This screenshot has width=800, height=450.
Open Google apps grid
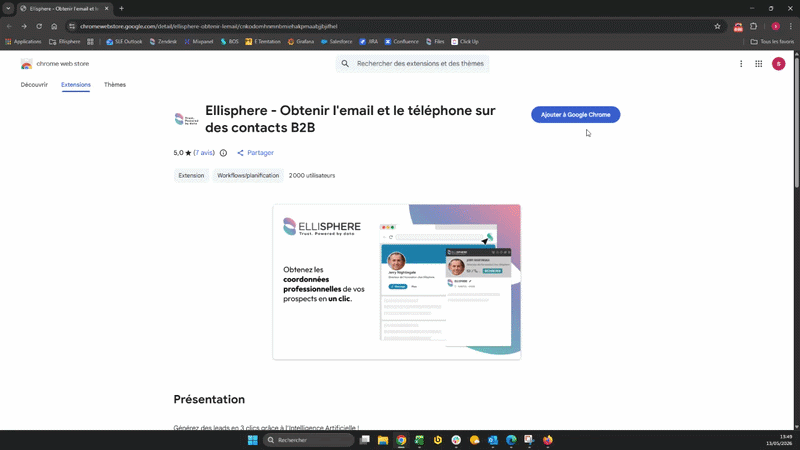(759, 64)
